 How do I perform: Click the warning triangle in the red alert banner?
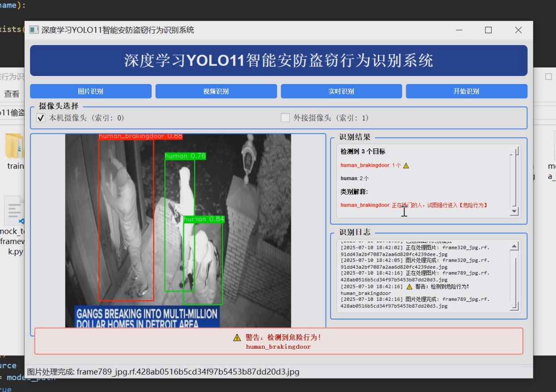[237, 337]
